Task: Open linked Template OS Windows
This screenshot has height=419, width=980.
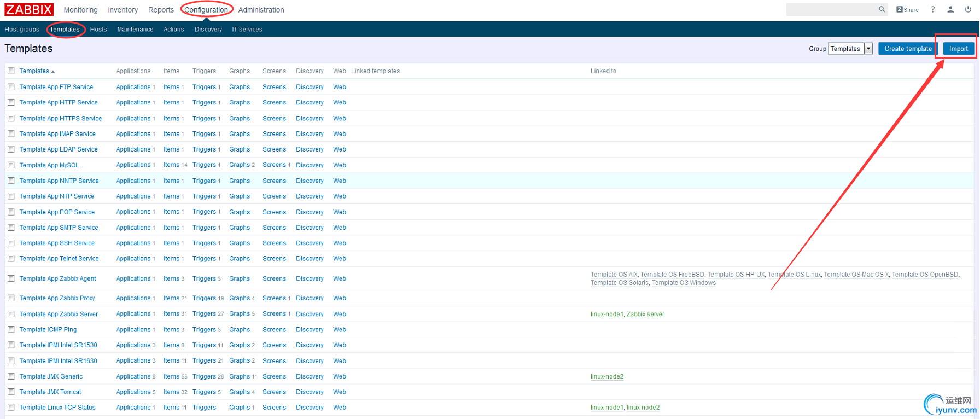Action: point(684,283)
